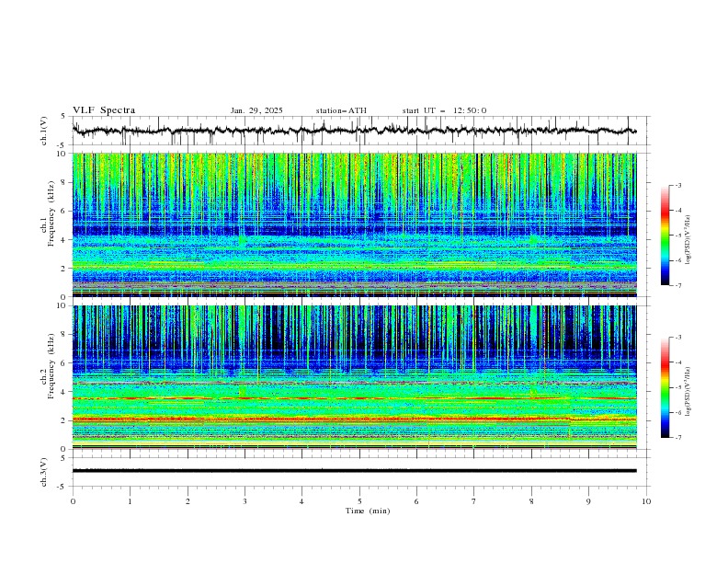The height and width of the screenshot is (563, 728).
Task: Click the '-7' tick on ch.2 color bar
Action: [678, 438]
